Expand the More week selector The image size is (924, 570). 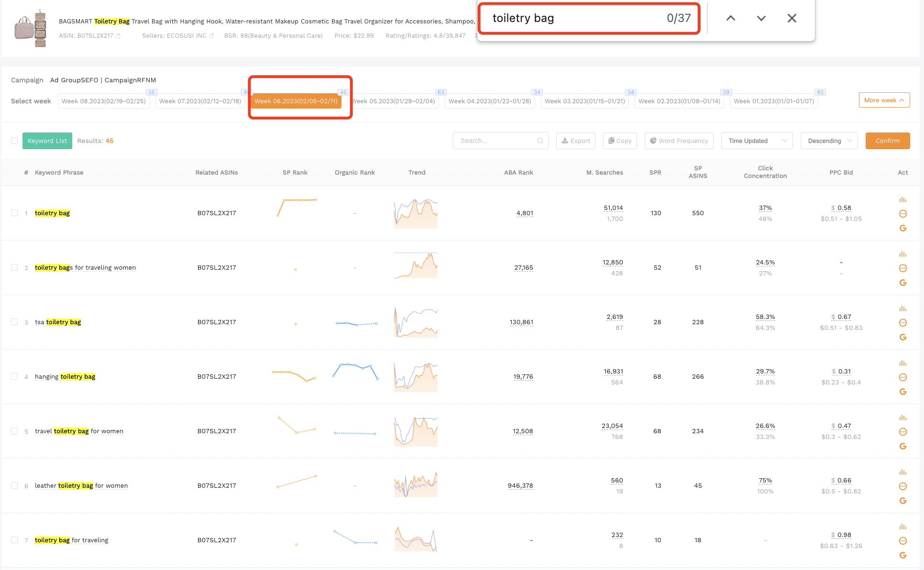[884, 100]
